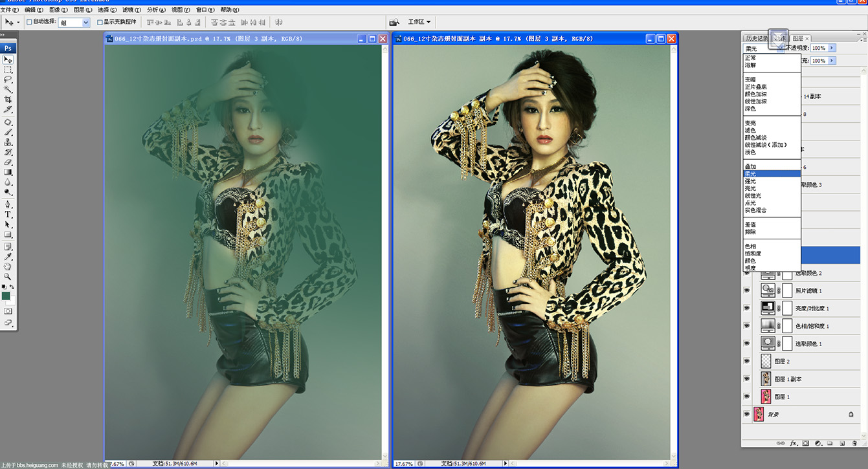Hide the 背景 layer eye icon

[x=747, y=414]
